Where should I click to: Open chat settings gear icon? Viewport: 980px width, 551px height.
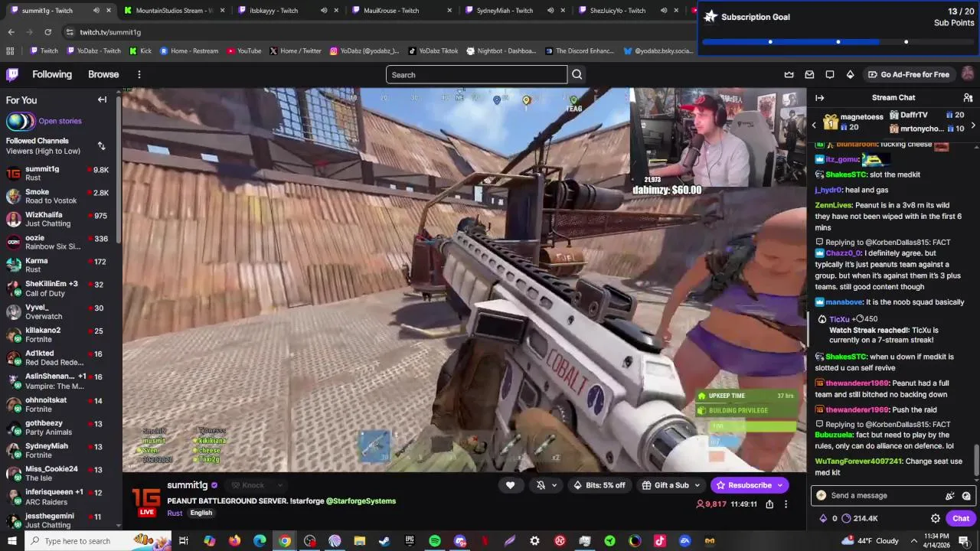pos(936,518)
